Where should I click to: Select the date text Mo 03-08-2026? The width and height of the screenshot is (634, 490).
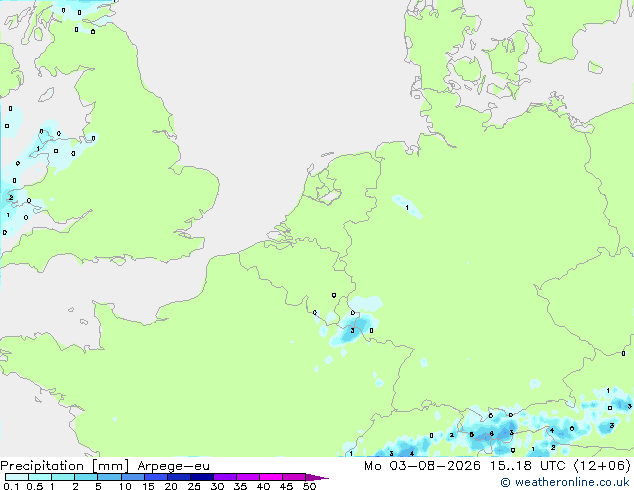(x=422, y=465)
